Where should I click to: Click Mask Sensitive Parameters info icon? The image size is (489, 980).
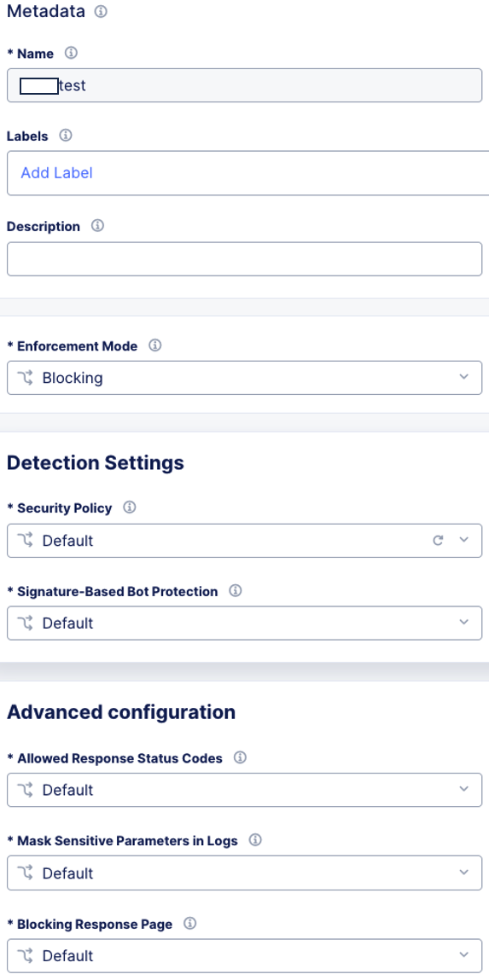click(255, 840)
